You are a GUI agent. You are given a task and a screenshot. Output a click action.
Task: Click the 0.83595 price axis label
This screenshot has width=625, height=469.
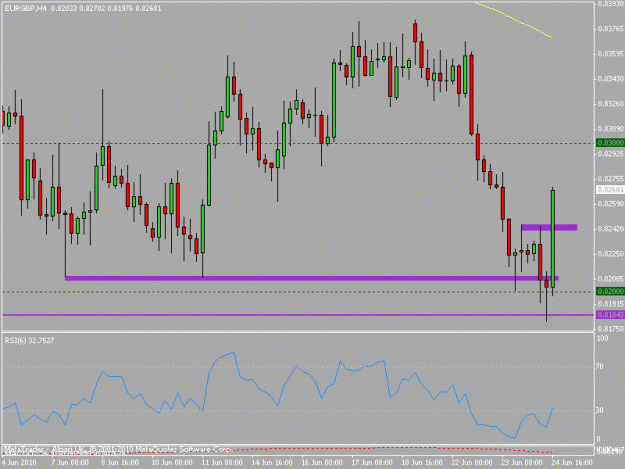611,54
